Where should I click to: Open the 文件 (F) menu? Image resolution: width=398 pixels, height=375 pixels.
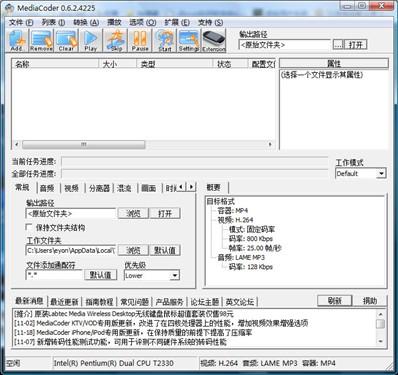tap(21, 22)
